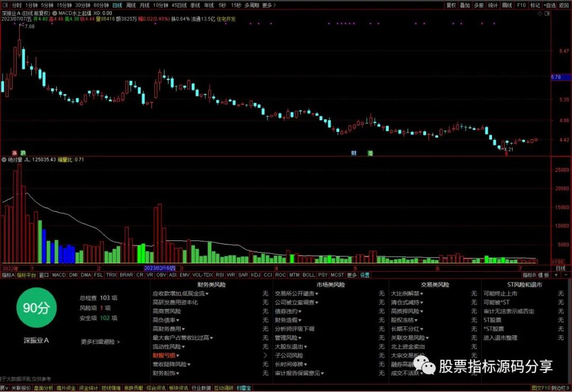Click the square window icon beside the diamond

click(547, 13)
